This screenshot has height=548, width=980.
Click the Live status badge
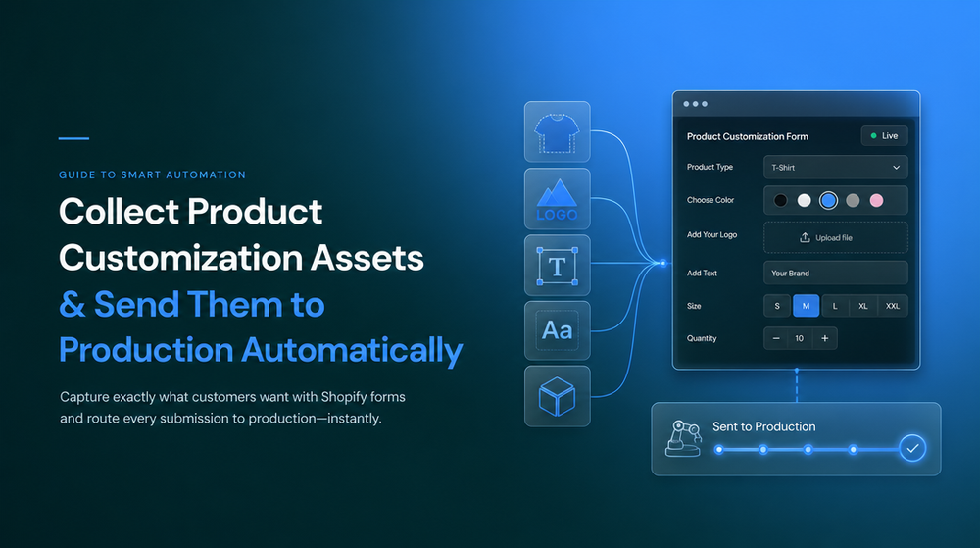pos(884,135)
